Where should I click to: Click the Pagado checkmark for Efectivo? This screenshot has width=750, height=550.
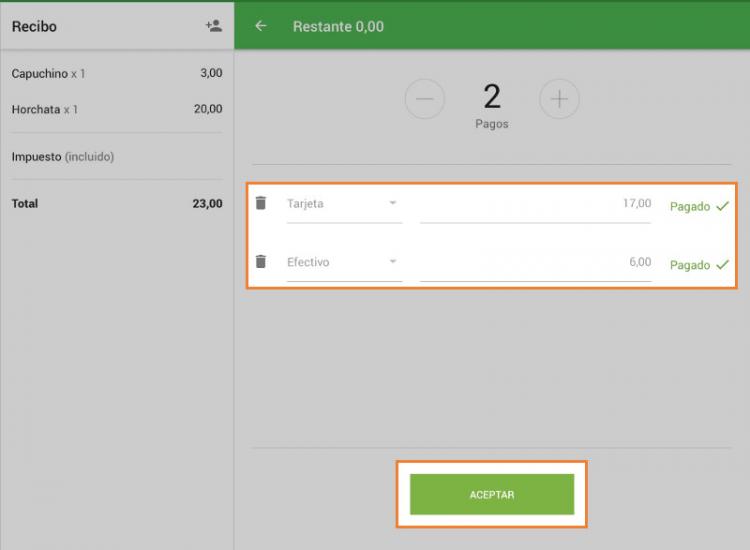pyautogui.click(x=722, y=265)
